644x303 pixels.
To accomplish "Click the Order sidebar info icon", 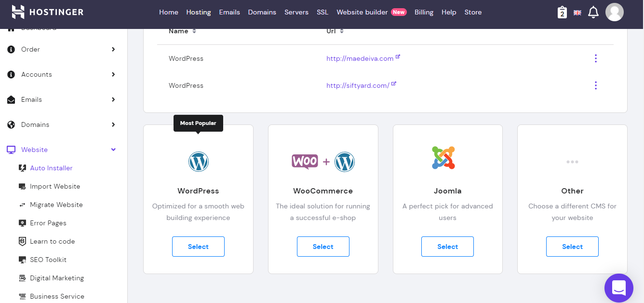I will coord(12,49).
